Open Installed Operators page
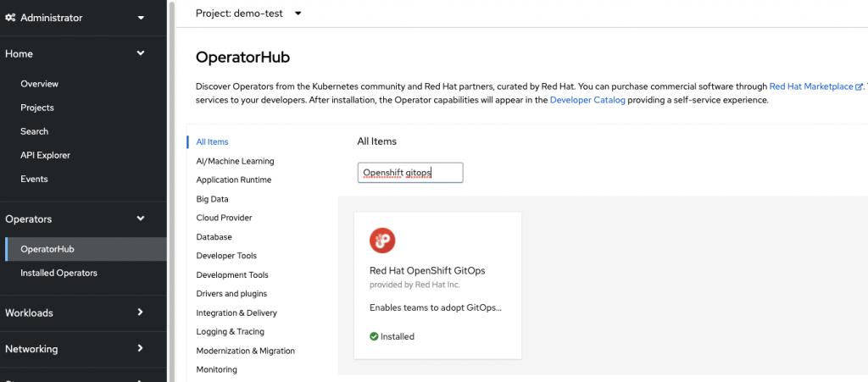This screenshot has height=382, width=868. point(58,273)
